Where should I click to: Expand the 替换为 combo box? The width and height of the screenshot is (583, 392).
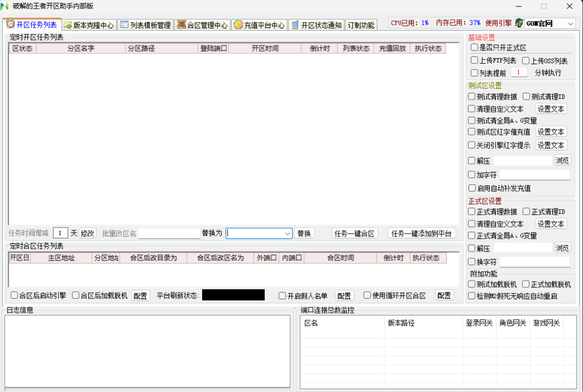click(288, 233)
